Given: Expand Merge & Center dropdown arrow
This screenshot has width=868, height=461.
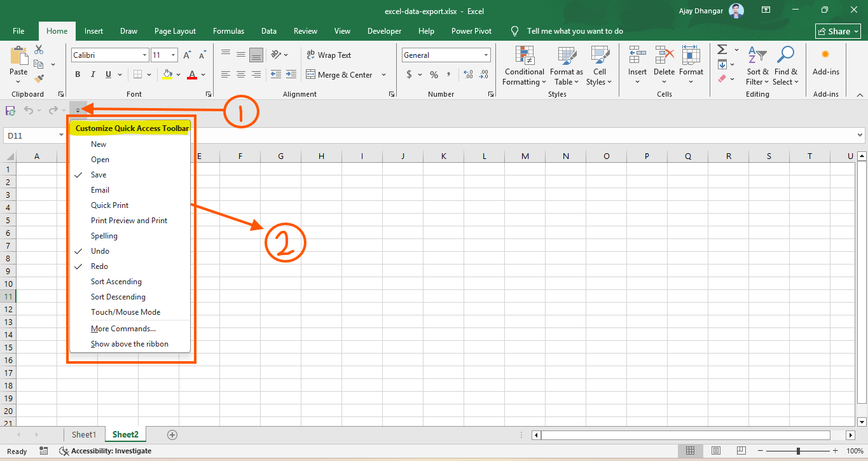Looking at the screenshot, I should pyautogui.click(x=383, y=75).
